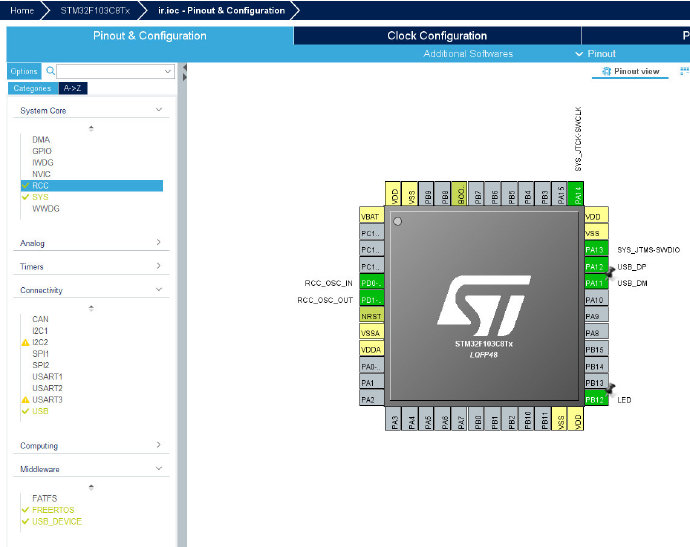Click the pushpin on the PB12 LED pin
The image size is (690, 547).
[610, 389]
